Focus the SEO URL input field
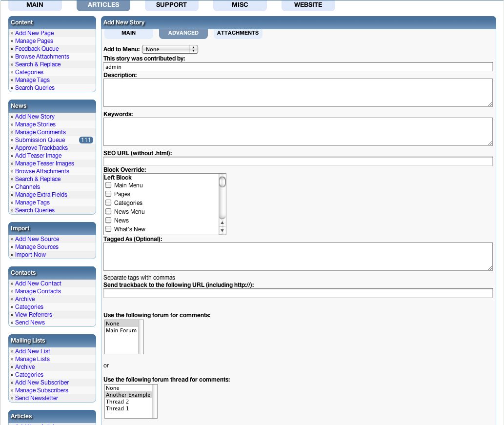The width and height of the screenshot is (504, 425). (x=298, y=162)
